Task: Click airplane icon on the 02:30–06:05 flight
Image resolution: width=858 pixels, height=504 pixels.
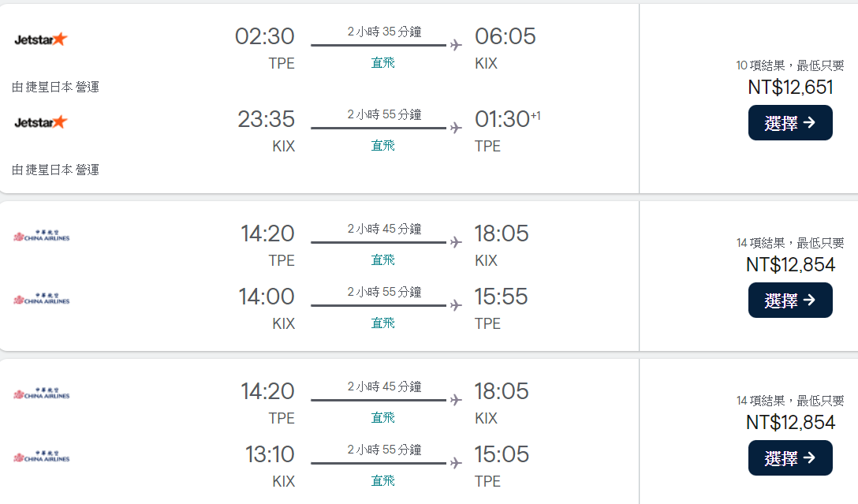Action: pos(456,45)
